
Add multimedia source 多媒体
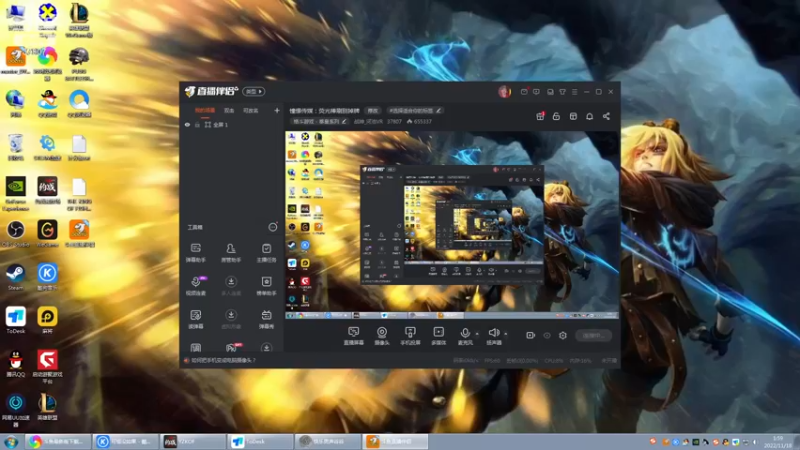pos(438,336)
